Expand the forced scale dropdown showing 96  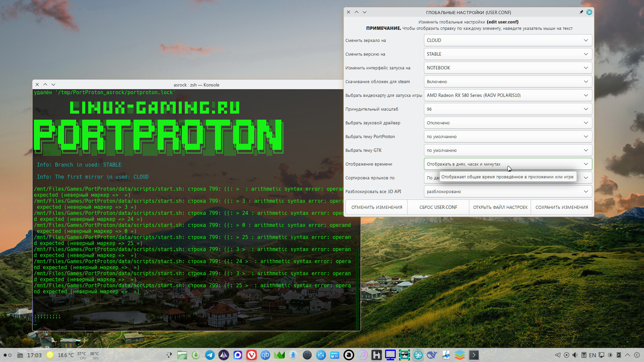(x=507, y=109)
